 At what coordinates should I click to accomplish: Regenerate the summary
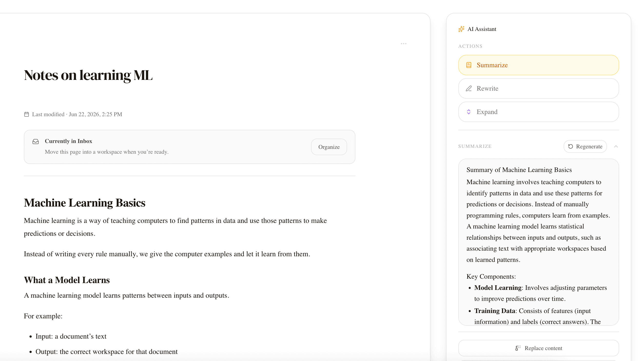[x=585, y=146]
